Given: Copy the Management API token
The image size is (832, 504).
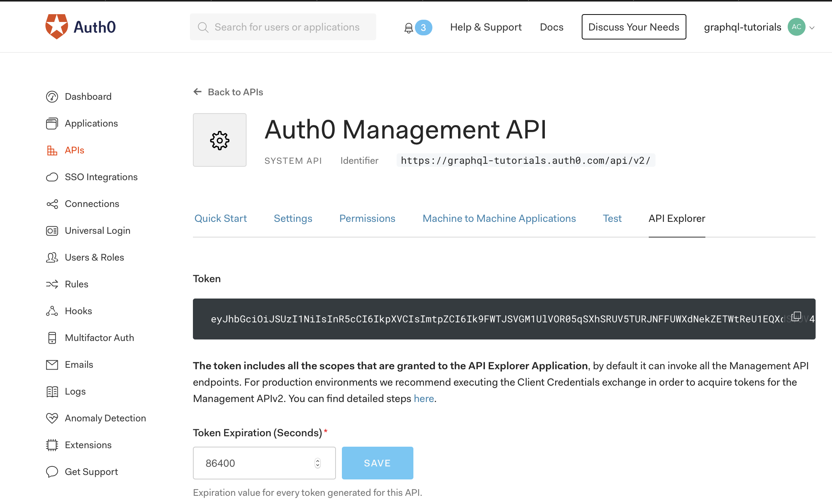Looking at the screenshot, I should click(796, 316).
